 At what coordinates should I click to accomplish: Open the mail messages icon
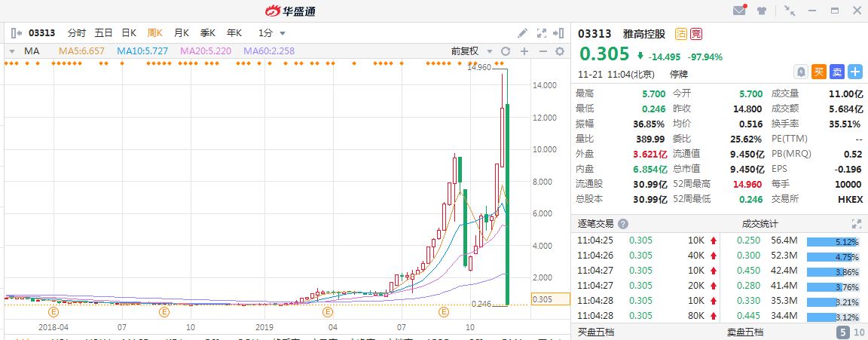click(739, 10)
